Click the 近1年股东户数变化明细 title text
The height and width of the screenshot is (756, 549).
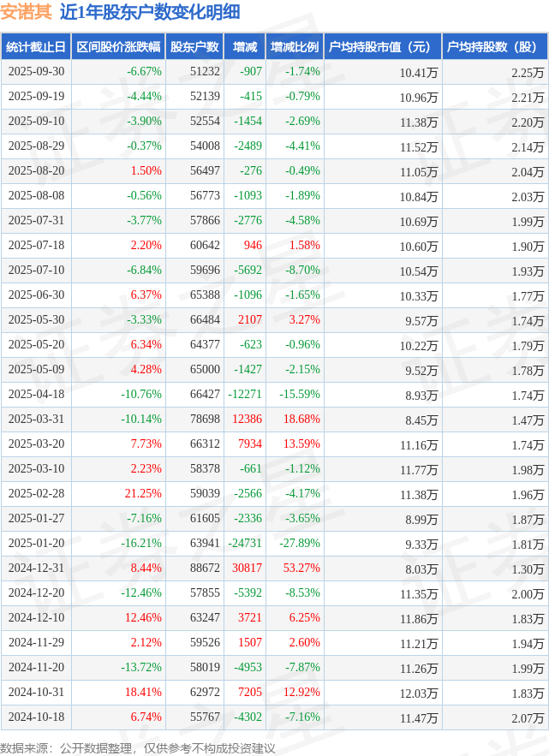point(150,12)
